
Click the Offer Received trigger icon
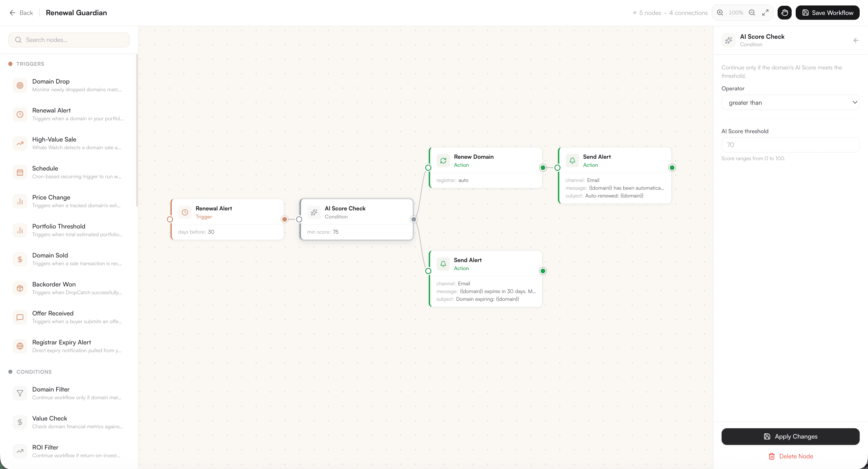(20, 317)
